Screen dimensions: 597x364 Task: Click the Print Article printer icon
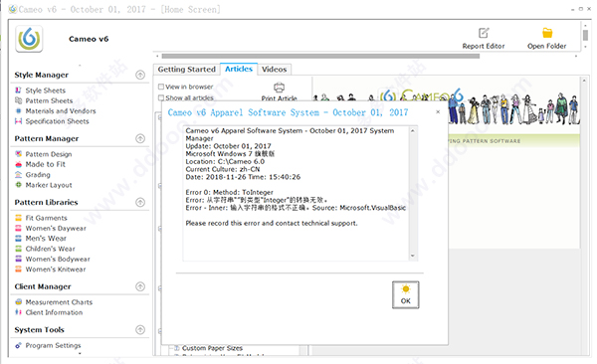pyautogui.click(x=279, y=88)
